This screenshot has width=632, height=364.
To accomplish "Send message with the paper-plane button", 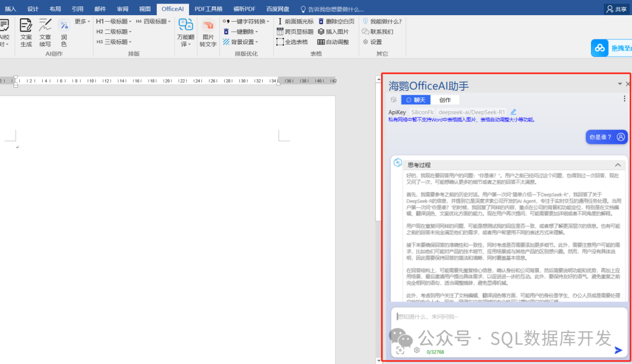I will (x=618, y=350).
